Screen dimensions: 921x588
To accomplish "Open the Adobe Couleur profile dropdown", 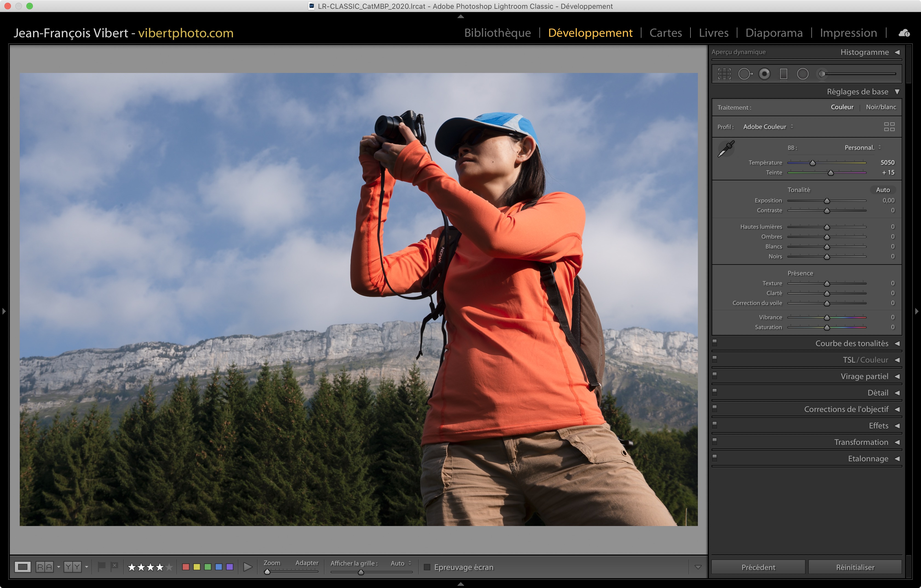I will 768,127.
